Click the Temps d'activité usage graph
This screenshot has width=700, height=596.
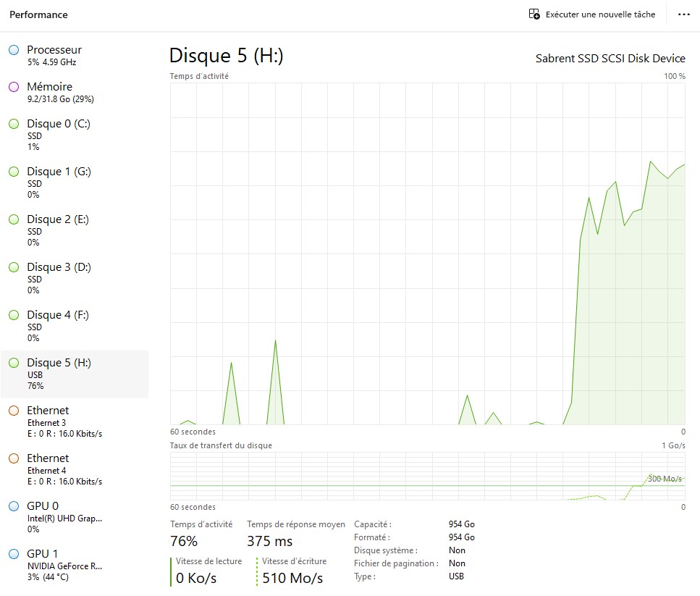point(427,253)
